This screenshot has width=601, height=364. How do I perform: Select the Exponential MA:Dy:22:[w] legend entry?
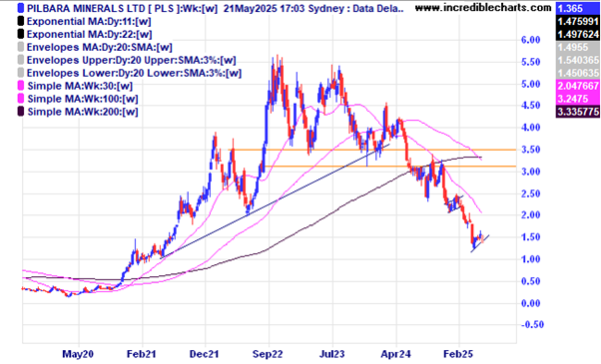(x=89, y=35)
